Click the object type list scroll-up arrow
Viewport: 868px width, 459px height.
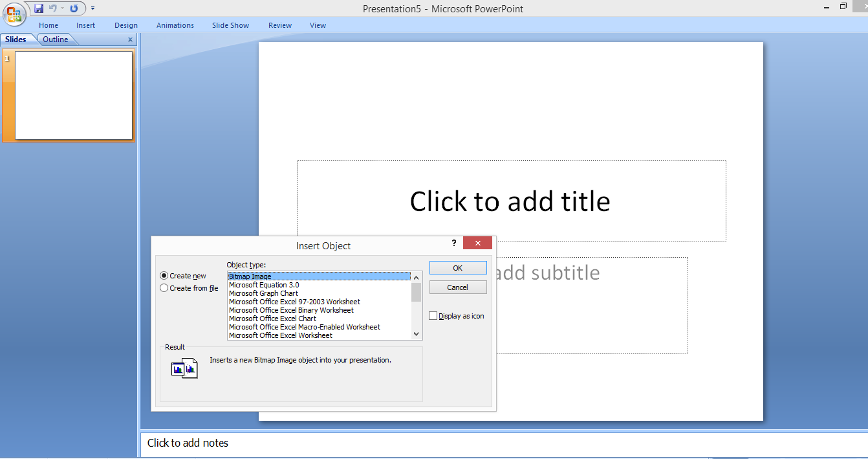417,277
